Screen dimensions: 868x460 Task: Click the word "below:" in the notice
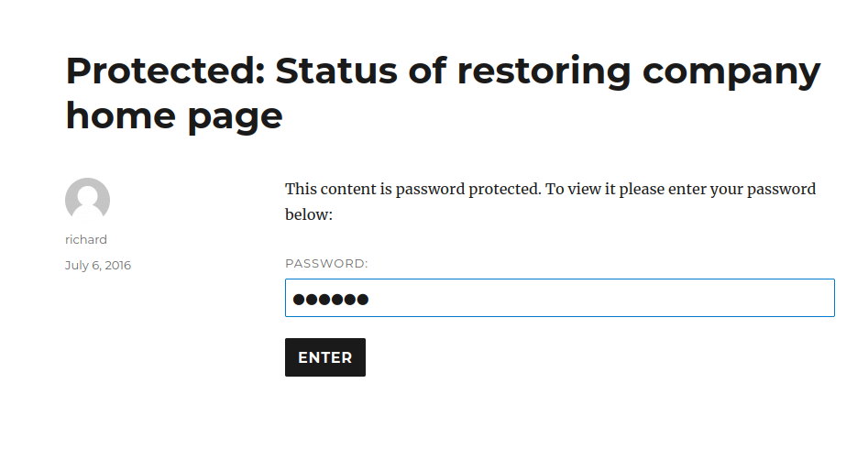[308, 215]
